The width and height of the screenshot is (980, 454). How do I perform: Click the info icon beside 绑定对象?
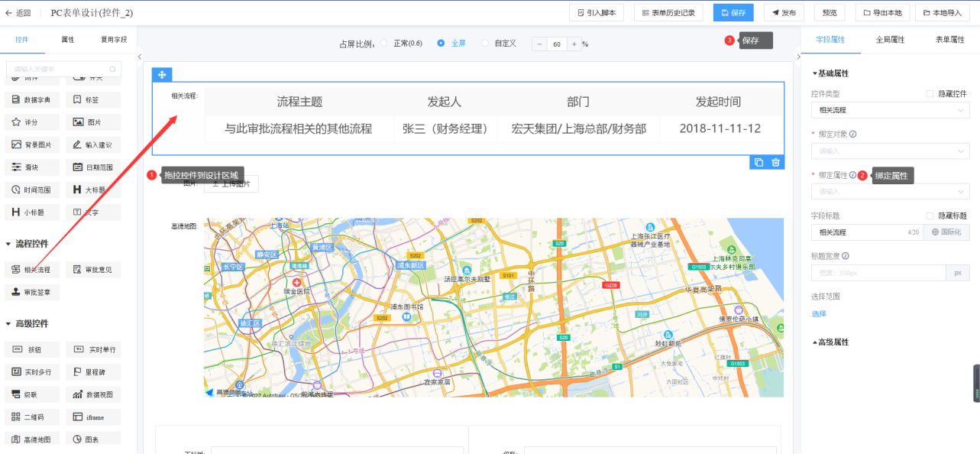tap(852, 135)
